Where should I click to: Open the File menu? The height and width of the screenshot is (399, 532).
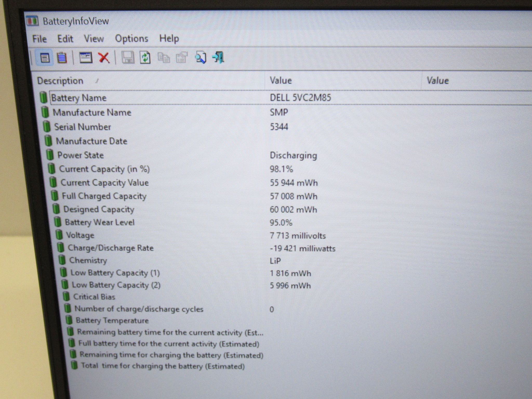coord(39,39)
